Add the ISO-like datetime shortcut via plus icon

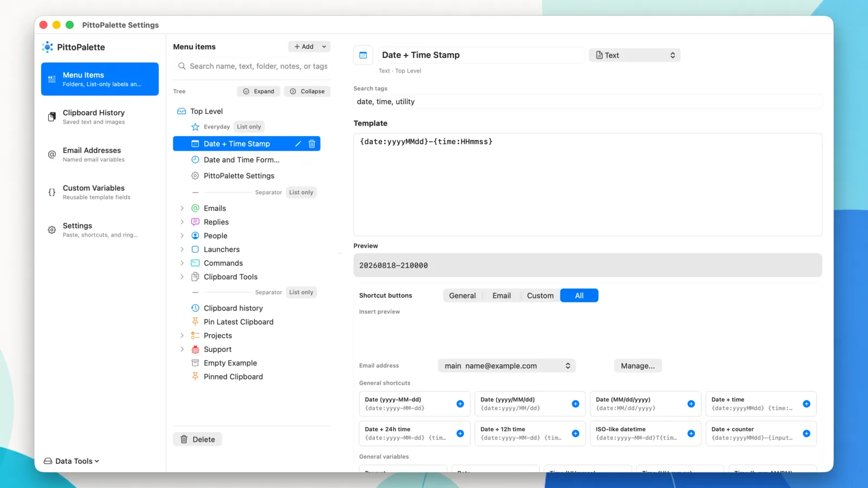[691, 434]
